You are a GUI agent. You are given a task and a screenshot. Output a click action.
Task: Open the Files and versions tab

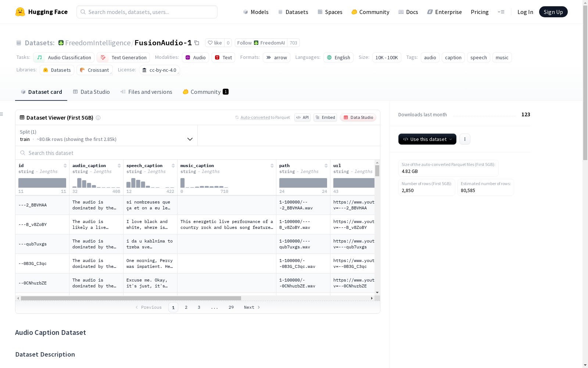[146, 92]
